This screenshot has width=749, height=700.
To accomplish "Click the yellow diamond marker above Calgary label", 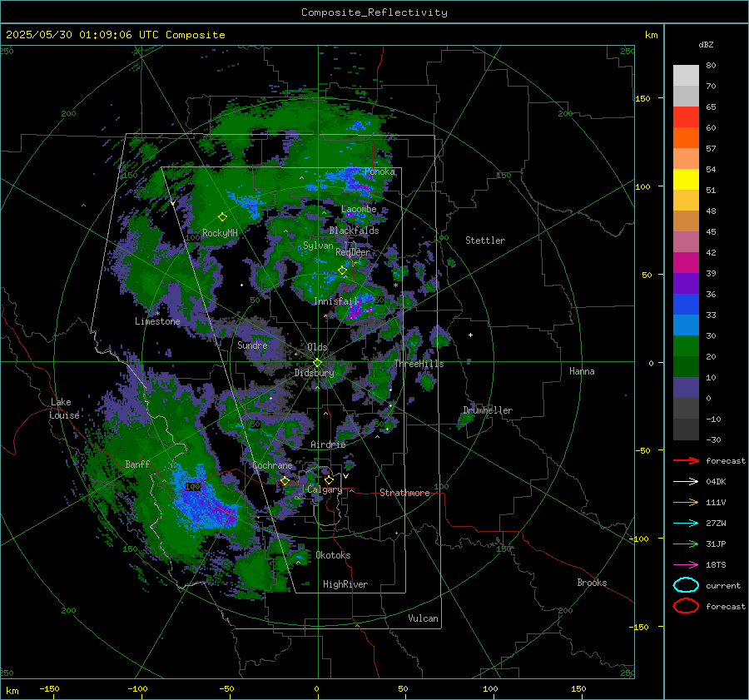I will (x=329, y=479).
